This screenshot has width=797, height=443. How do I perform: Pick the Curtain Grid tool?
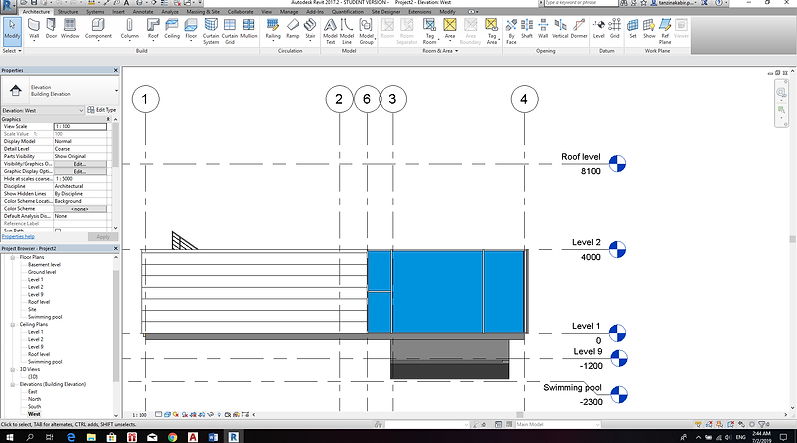230,31
